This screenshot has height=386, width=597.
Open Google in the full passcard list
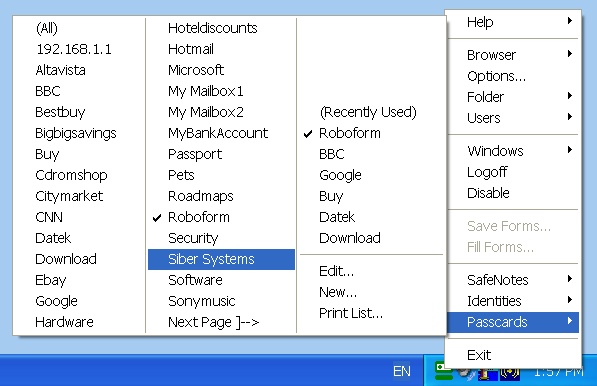point(79,301)
